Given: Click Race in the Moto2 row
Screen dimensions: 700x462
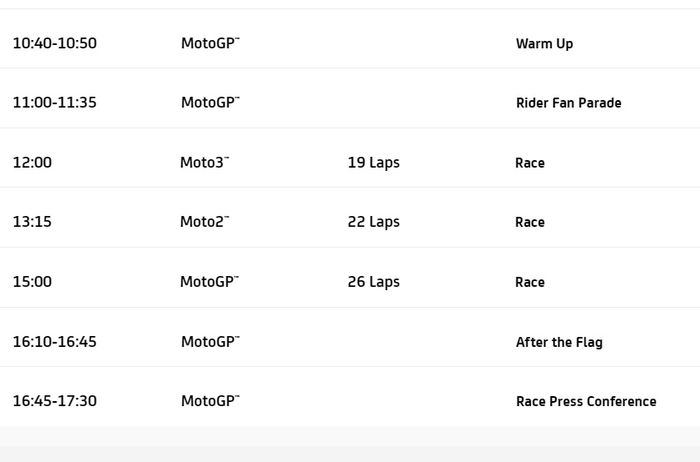Looking at the screenshot, I should click(x=530, y=223).
